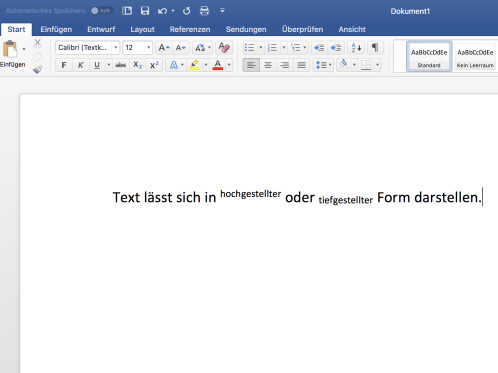Viewport: 498px width, 373px height.
Task: Apply shading with the paint bucket
Action: click(343, 64)
